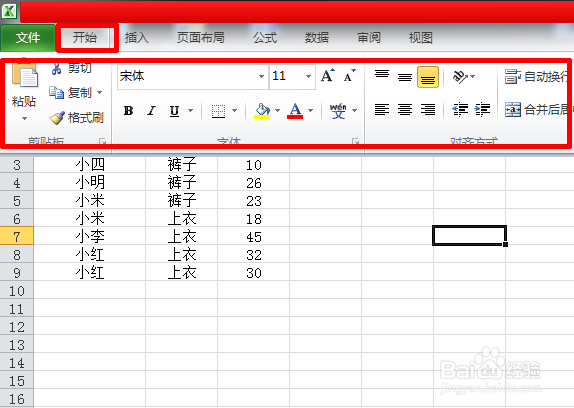Toggle Bold formatting
The height and width of the screenshot is (408, 574).
point(128,111)
